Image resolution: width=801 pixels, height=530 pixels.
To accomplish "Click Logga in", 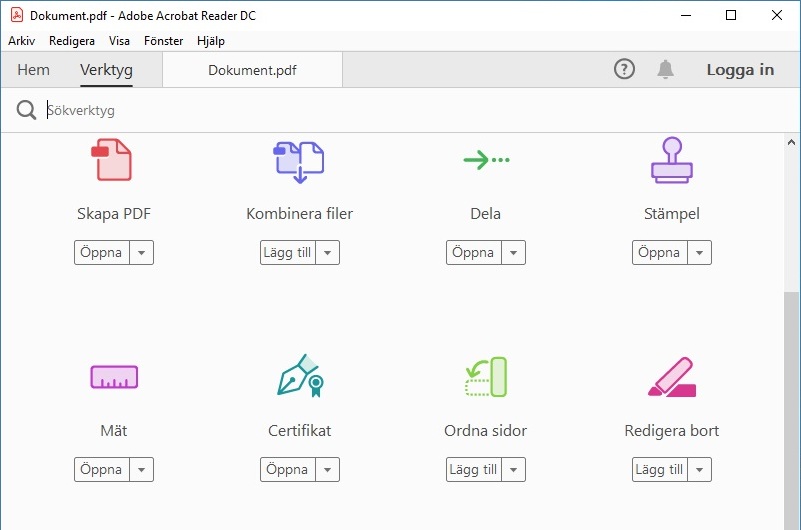I will (x=740, y=69).
